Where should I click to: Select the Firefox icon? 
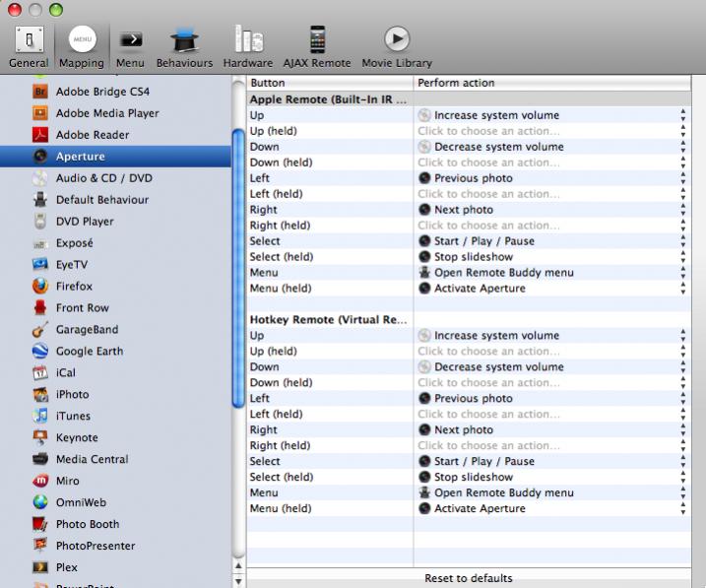(40, 286)
